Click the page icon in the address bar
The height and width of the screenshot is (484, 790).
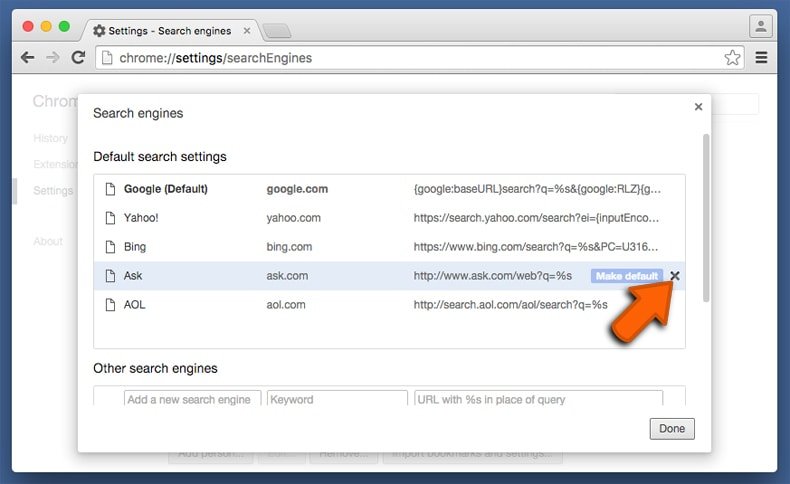(107, 58)
